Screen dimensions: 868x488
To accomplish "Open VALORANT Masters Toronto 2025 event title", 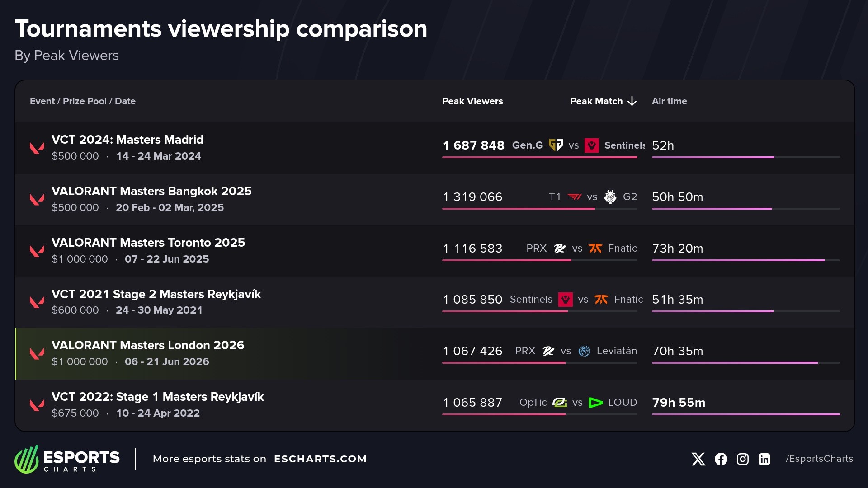I will 148,243.
